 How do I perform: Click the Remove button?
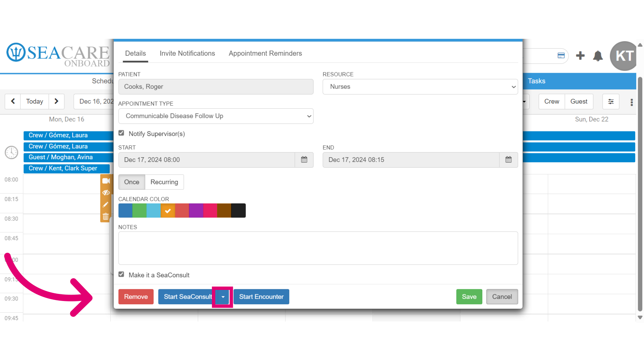click(x=136, y=297)
